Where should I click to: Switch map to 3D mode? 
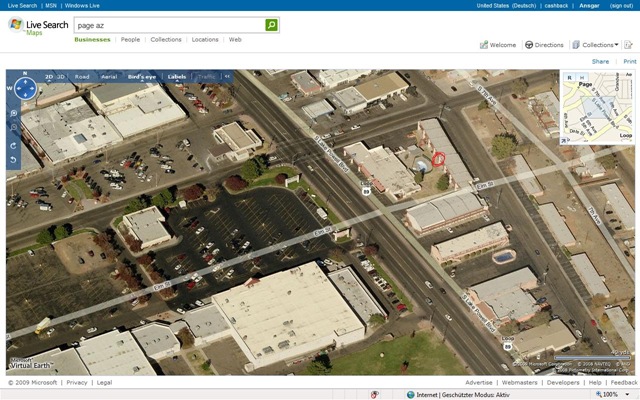tap(62, 76)
